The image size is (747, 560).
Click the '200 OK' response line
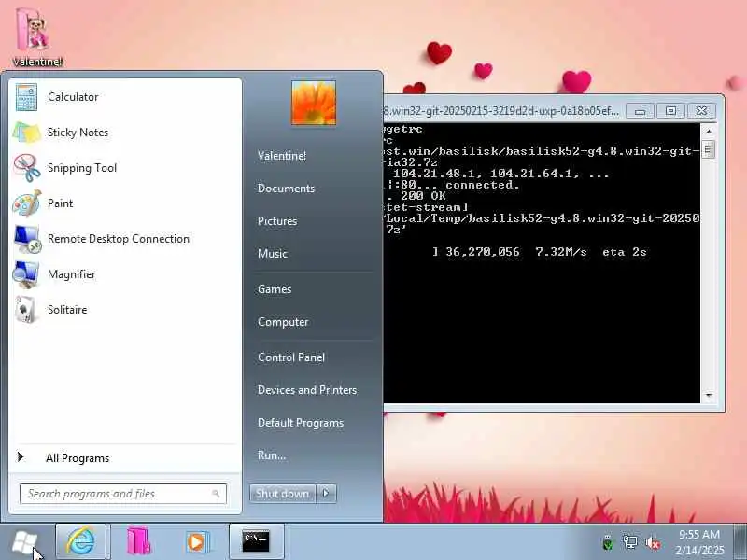point(423,196)
